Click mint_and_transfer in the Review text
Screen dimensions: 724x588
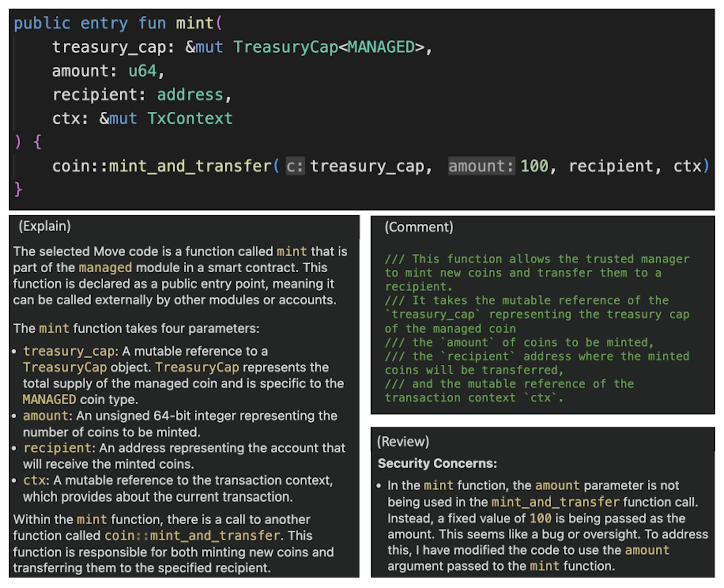(555, 502)
